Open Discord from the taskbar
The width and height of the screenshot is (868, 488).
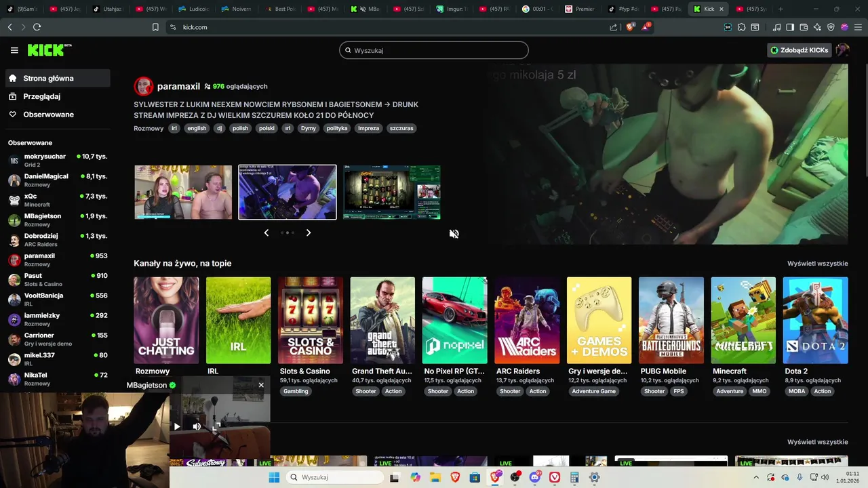[535, 477]
